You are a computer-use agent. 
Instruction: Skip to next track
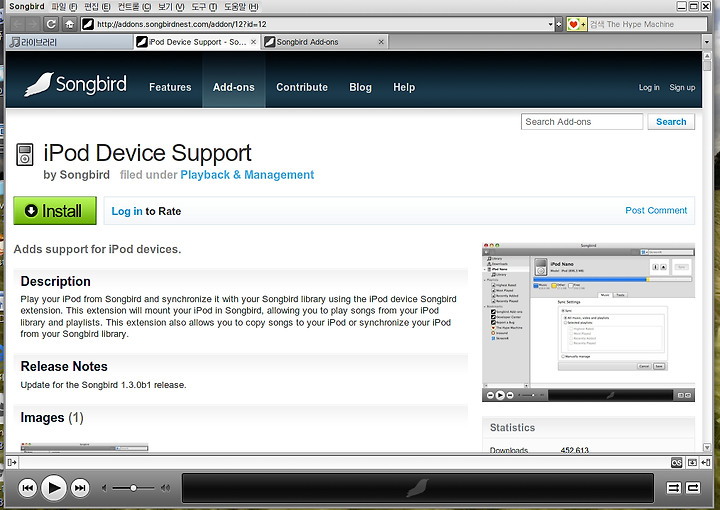80,488
